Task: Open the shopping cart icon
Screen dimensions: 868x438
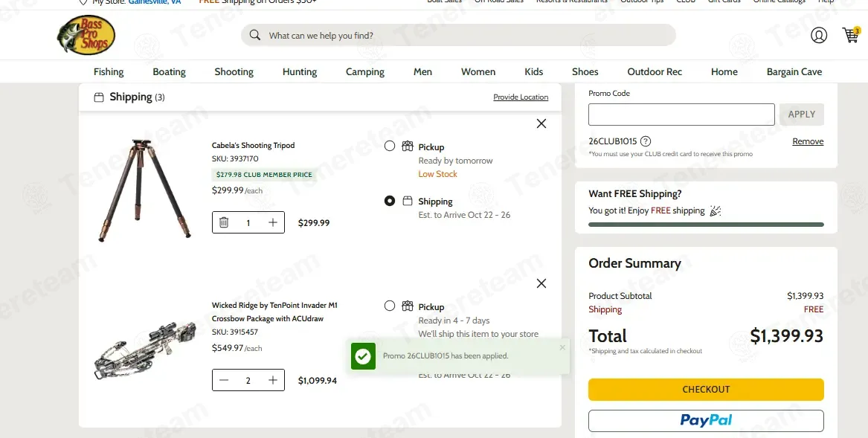Action: point(850,35)
